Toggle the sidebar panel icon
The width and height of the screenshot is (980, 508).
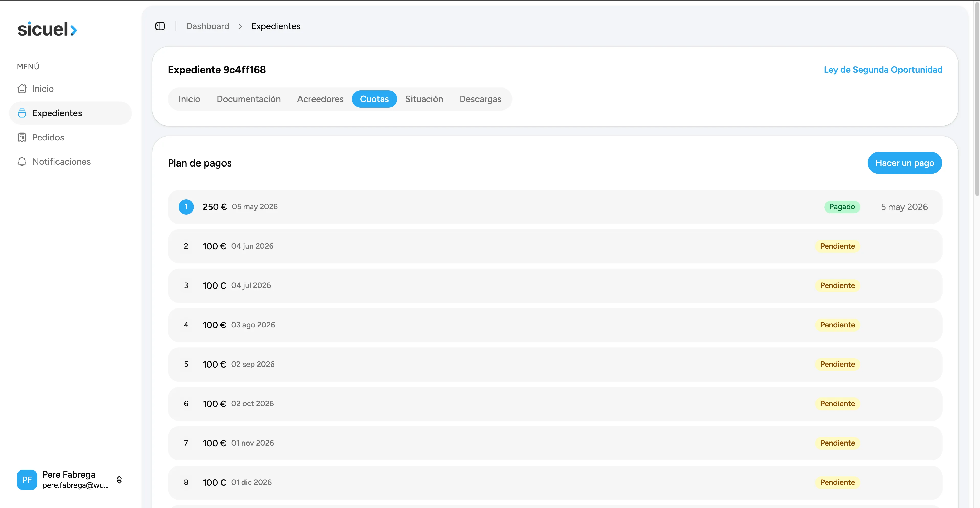click(160, 26)
